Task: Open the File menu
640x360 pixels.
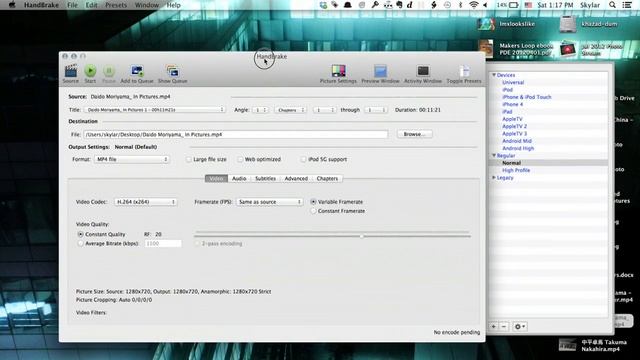Action: click(72, 5)
